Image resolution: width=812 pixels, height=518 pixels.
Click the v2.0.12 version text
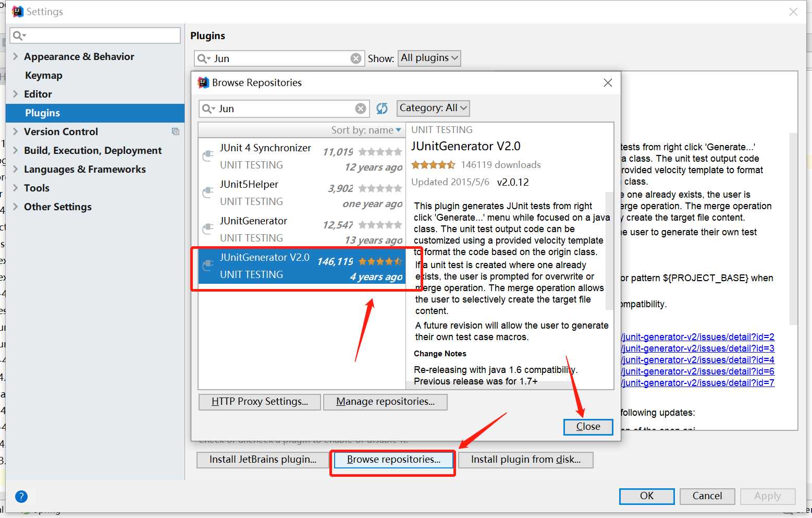point(513,182)
